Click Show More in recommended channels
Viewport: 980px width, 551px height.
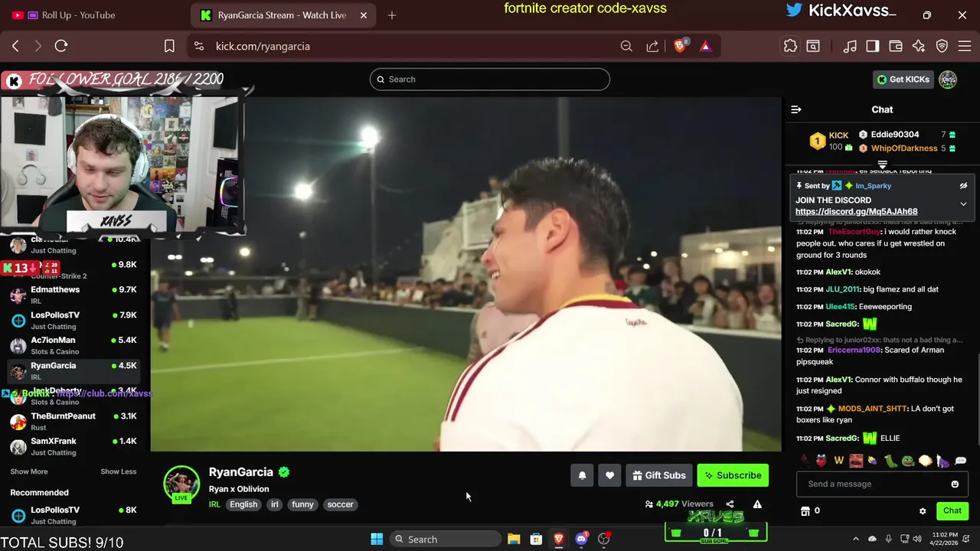point(29,471)
